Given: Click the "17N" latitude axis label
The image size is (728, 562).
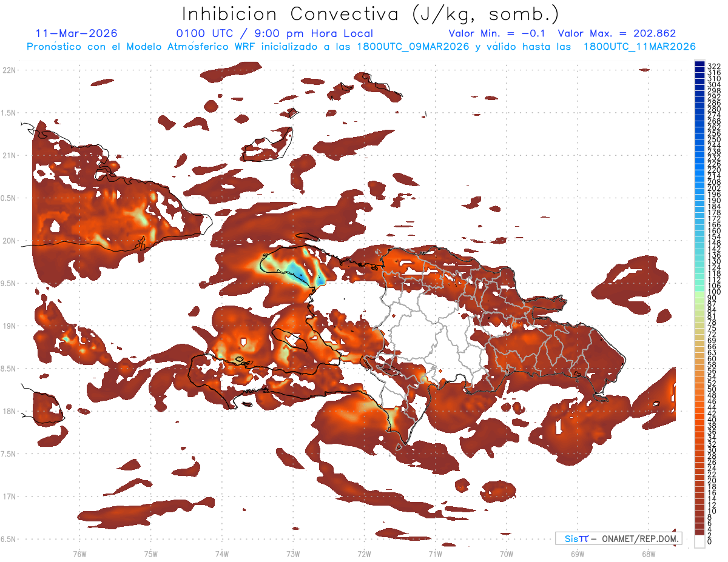Looking at the screenshot, I should 9,497.
